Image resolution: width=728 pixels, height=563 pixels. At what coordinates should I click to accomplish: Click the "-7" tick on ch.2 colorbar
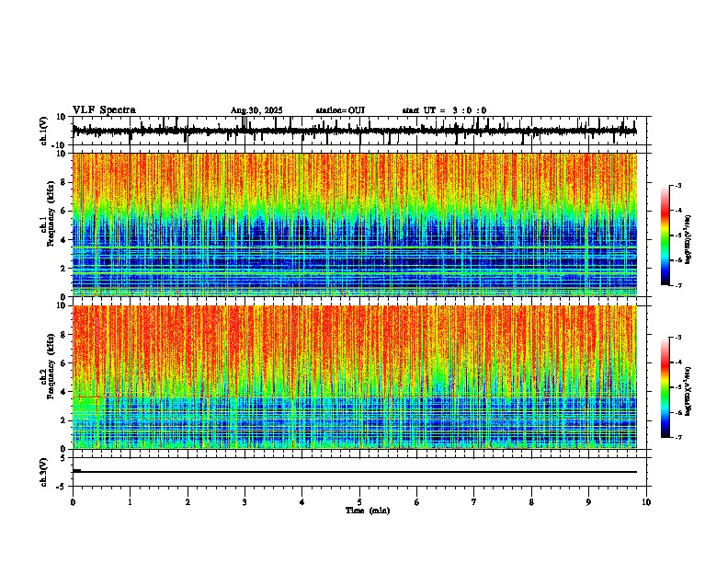677,437
